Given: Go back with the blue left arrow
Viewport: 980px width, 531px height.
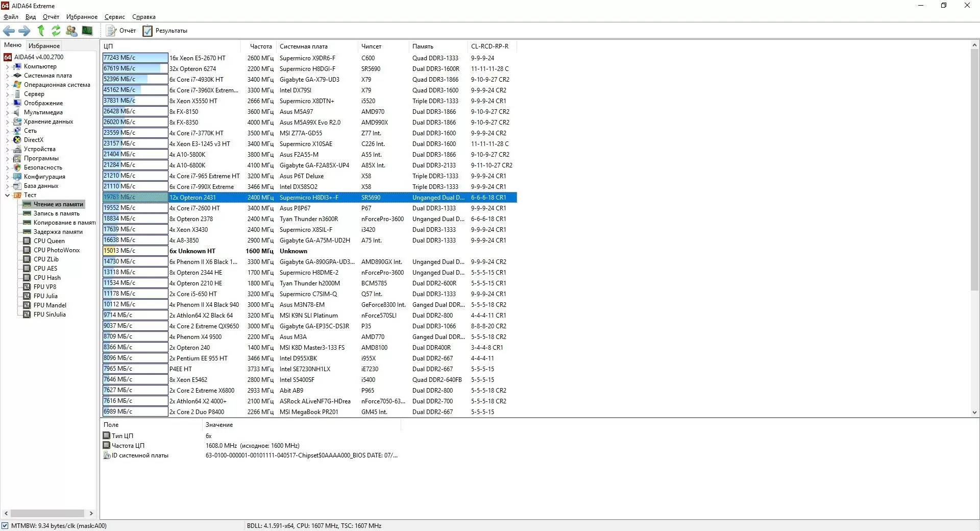Looking at the screenshot, I should (x=9, y=31).
